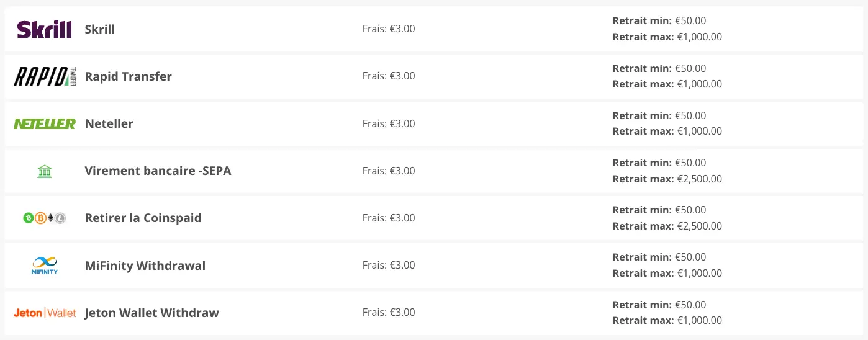This screenshot has height=340, width=868.
Task: Choose Rapid Transfer payment option
Action: pos(128,76)
